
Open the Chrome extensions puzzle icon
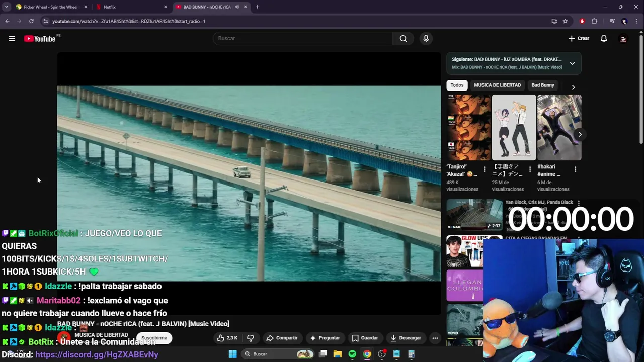pyautogui.click(x=594, y=21)
